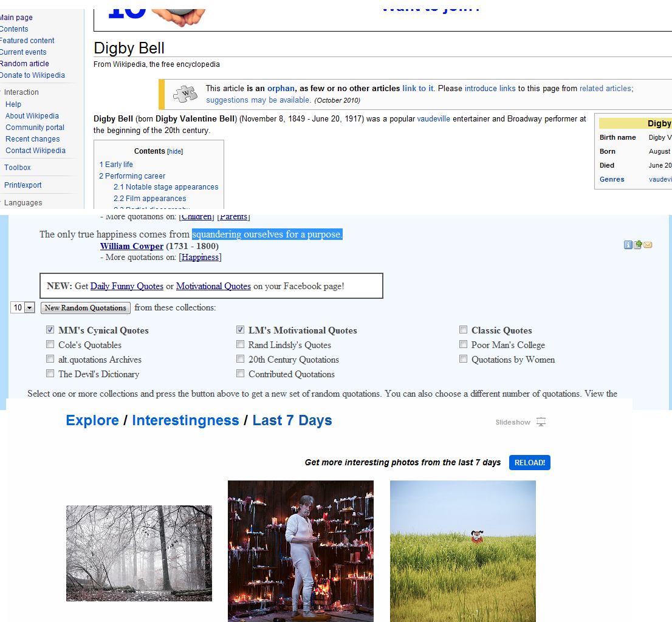Viewport: 672px width, 622px height.
Task: Click the orphan article puzzle piece icon
Action: 185,94
